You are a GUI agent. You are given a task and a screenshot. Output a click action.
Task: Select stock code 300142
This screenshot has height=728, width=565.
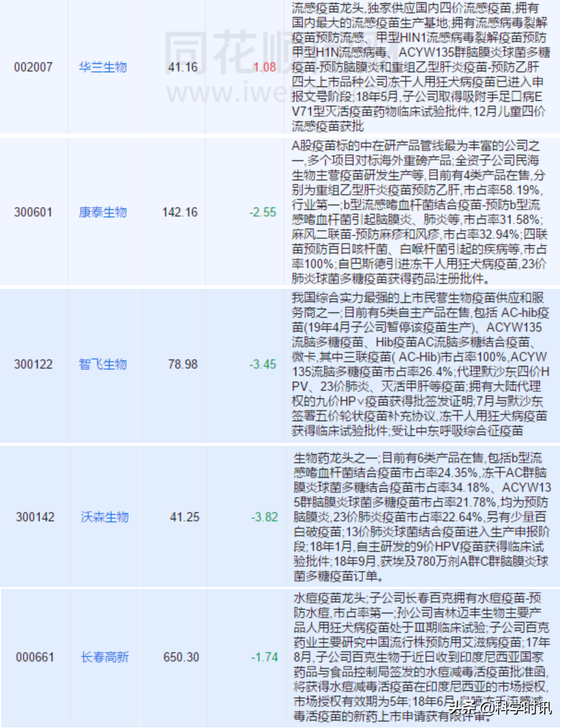click(x=34, y=517)
